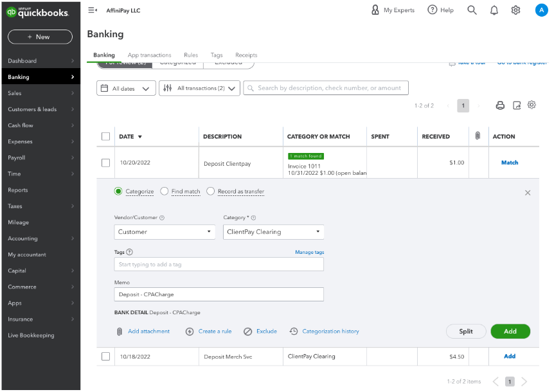Open the Customer vendor dropdown

(165, 232)
